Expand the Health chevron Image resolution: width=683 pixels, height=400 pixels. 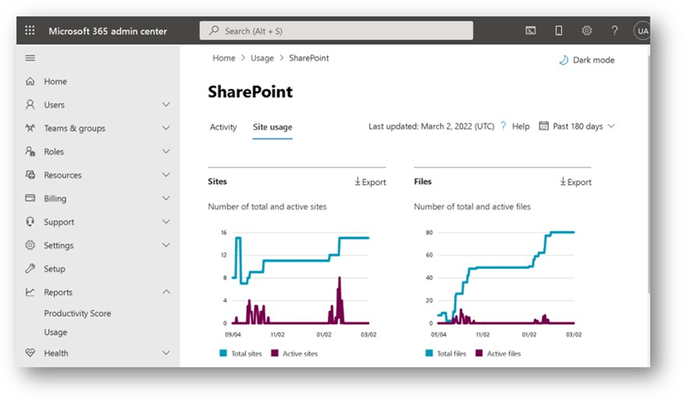tap(166, 353)
